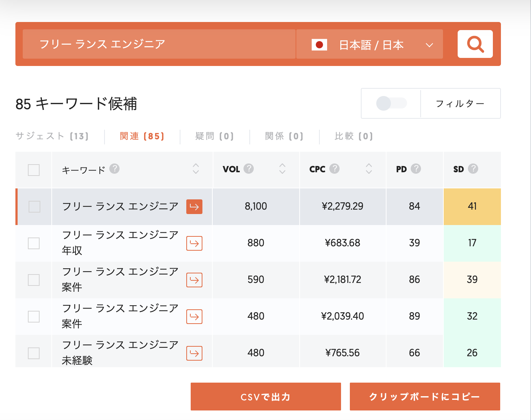Show help tooltip for CPC column

click(334, 169)
